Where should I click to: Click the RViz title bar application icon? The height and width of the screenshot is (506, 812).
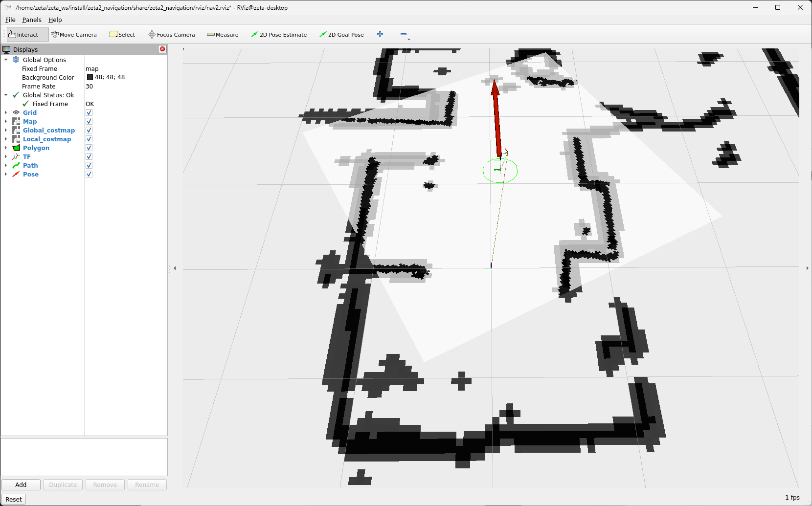pos(8,7)
